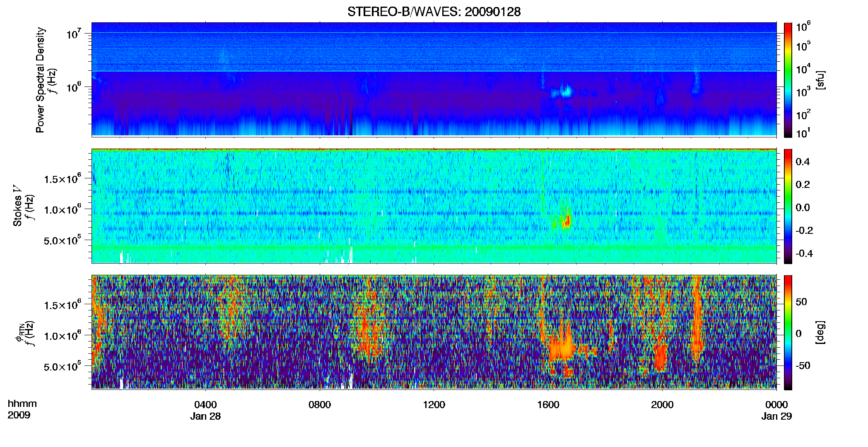Click the 1200 time axis label
Viewport: 868px width, 447px height.
point(434,405)
